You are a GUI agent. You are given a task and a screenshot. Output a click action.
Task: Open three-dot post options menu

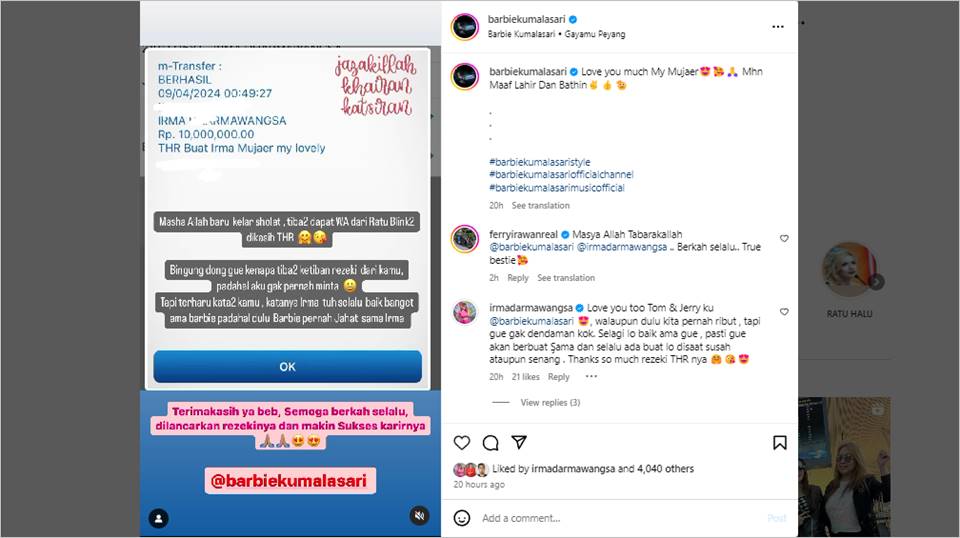778,27
